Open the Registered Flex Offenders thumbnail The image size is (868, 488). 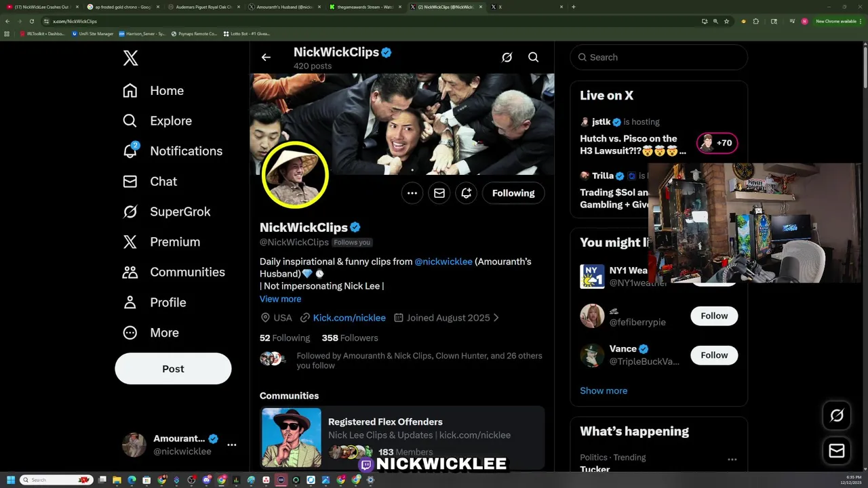point(292,438)
